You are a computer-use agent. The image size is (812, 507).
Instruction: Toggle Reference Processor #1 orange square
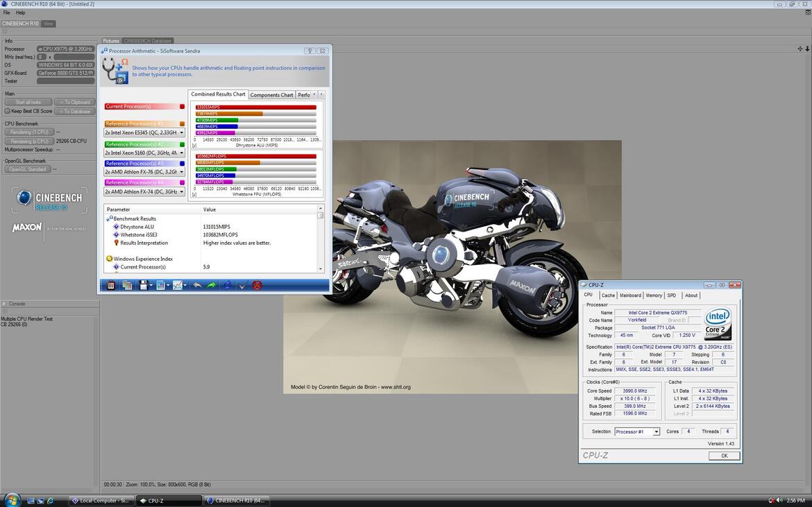(183, 124)
